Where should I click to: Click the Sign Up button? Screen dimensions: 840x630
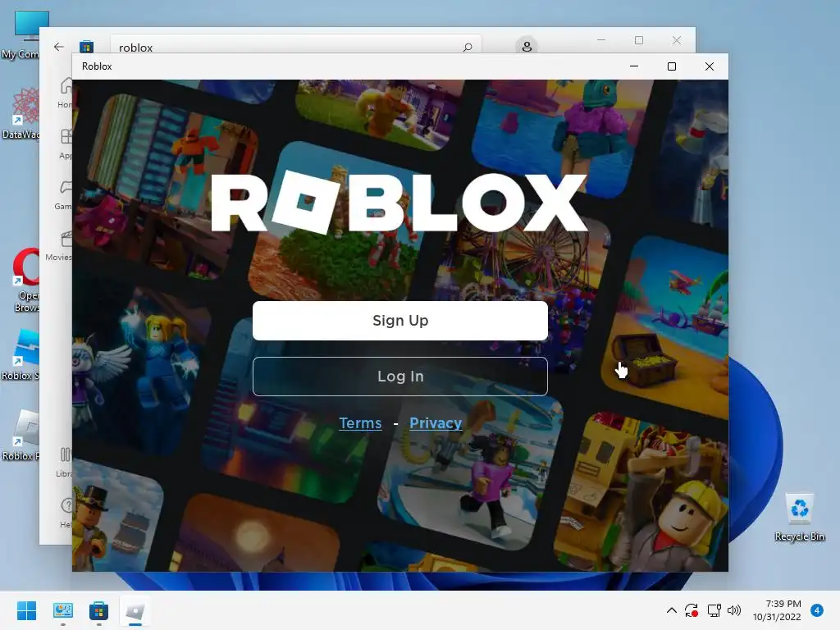click(x=400, y=321)
